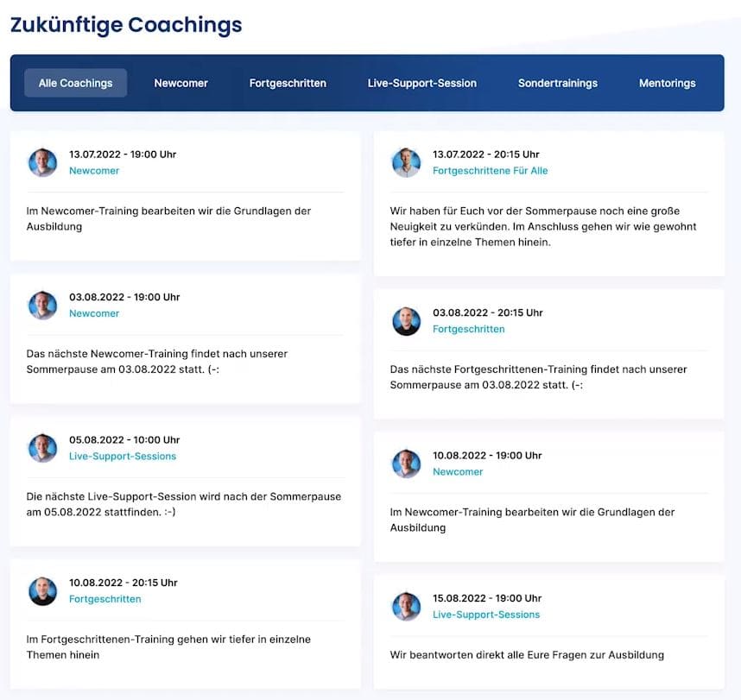Image resolution: width=741 pixels, height=700 pixels.
Task: Click coach avatar on 15.08.2022 19:00 card
Action: pos(406,606)
